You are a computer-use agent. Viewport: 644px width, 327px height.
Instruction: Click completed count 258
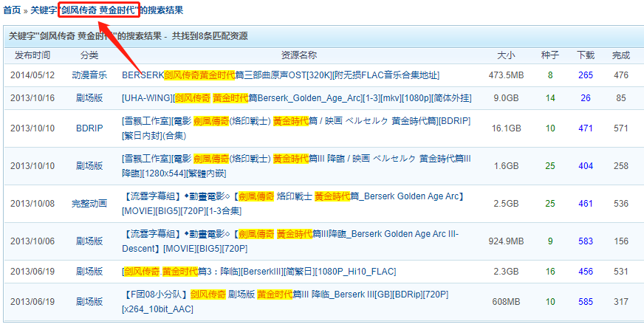tap(621, 166)
